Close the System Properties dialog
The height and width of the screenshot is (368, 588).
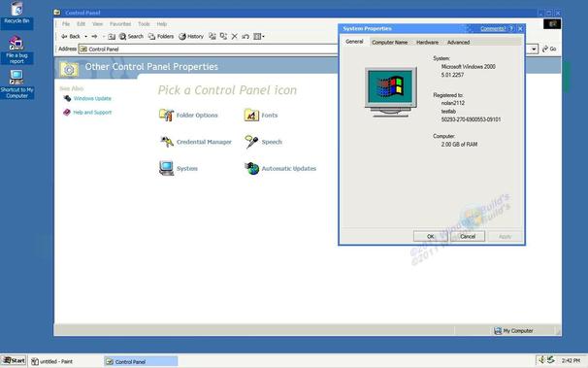pyautogui.click(x=520, y=28)
